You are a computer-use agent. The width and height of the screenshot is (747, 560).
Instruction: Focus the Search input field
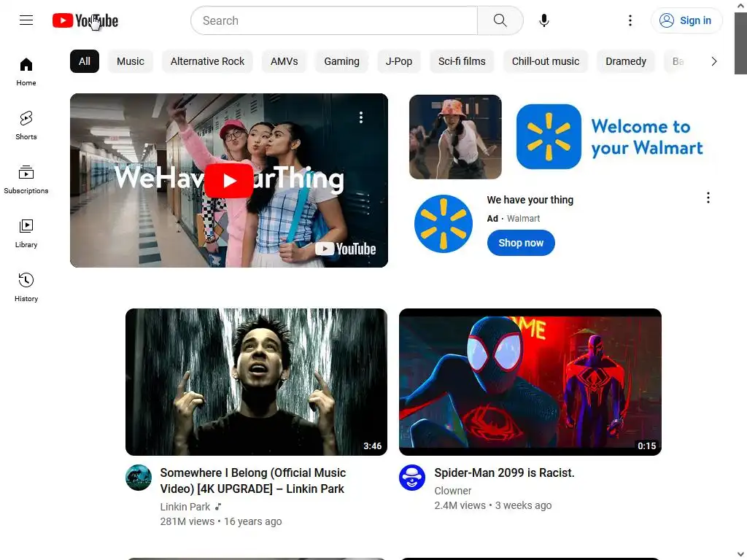coord(334,20)
